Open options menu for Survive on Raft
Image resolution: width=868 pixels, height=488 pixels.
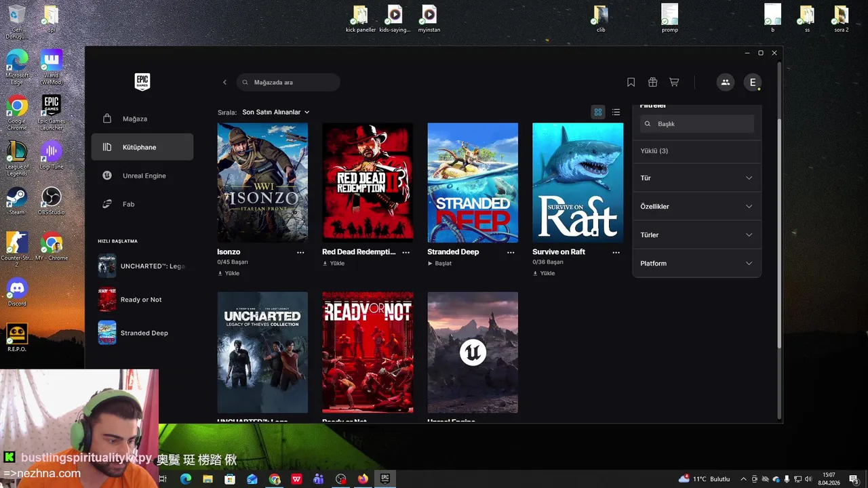click(616, 252)
